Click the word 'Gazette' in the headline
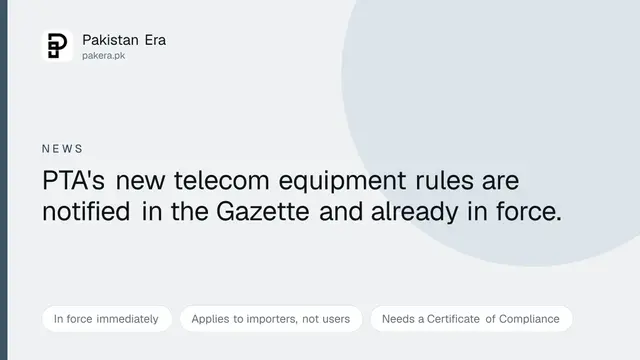The width and height of the screenshot is (640, 360). (x=262, y=212)
